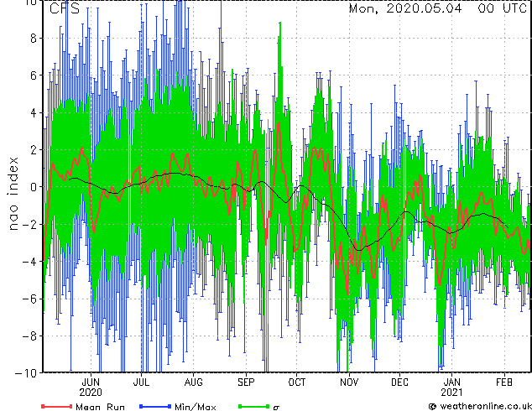Click the y-axis label '2'
The height and width of the screenshot is (411, 532).
34,150
